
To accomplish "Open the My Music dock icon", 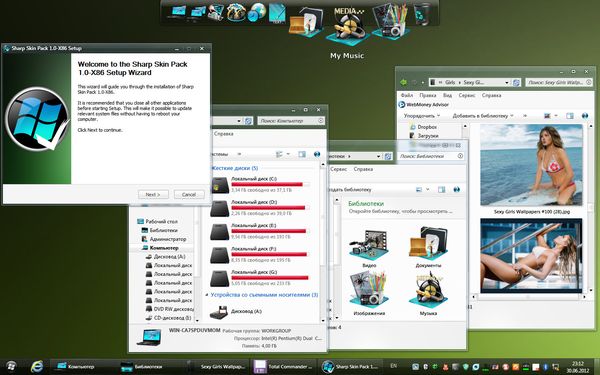I will pos(347,27).
